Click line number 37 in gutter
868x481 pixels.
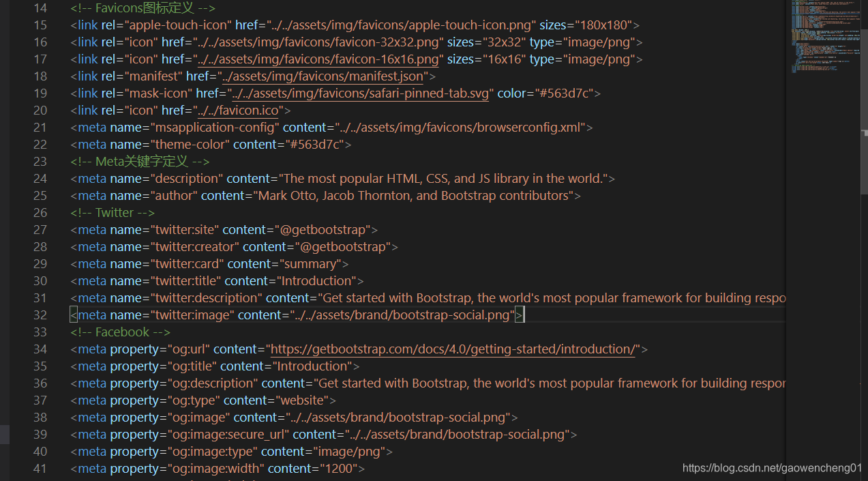click(40, 400)
